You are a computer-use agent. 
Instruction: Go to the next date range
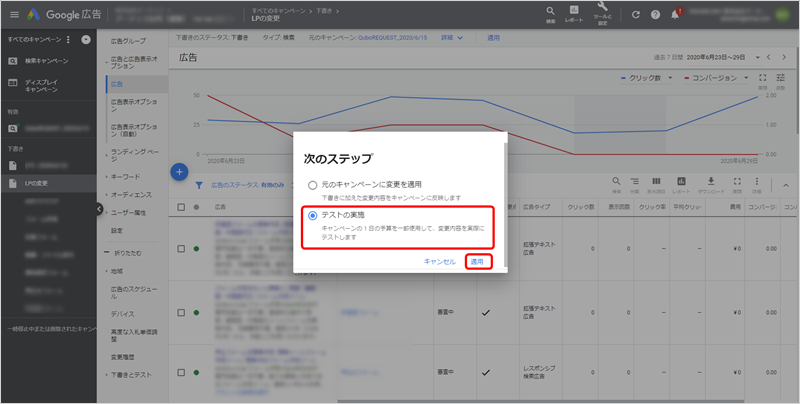pos(784,57)
